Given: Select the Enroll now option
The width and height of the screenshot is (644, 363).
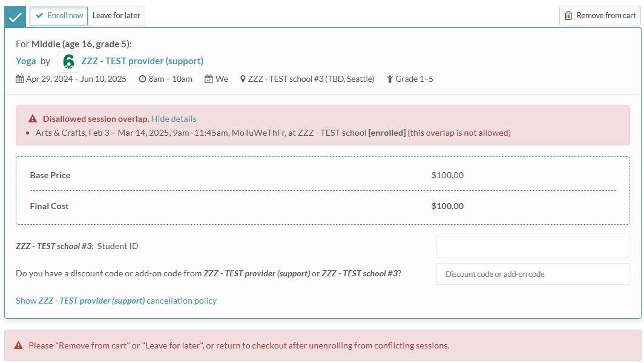Looking at the screenshot, I should pyautogui.click(x=59, y=16).
